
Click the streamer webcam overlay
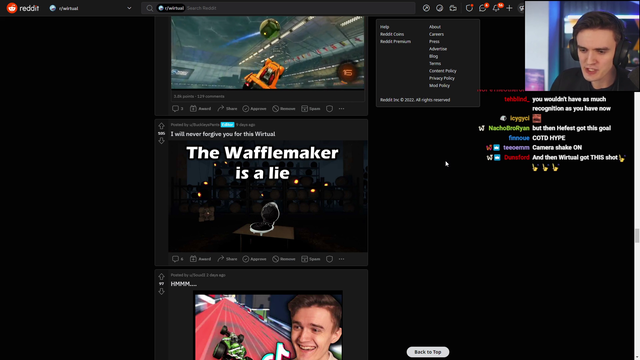pyautogui.click(x=582, y=46)
